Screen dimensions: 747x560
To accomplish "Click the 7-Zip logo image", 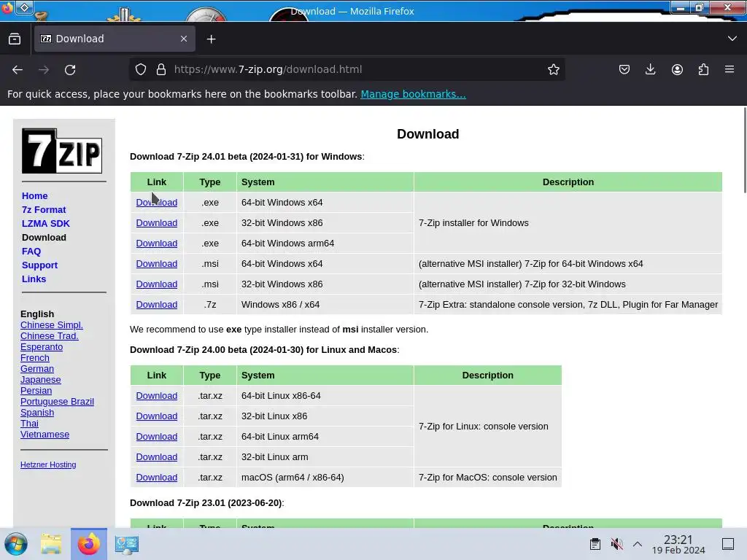I will [x=62, y=151].
